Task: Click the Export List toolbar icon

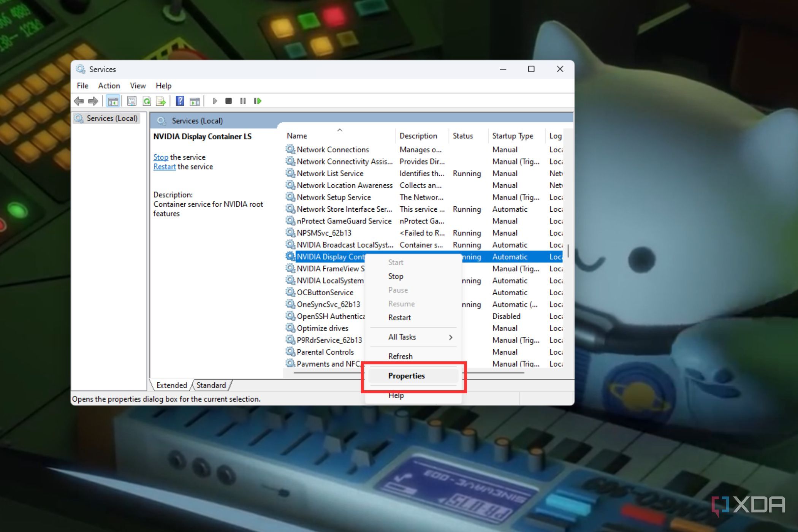Action: [161, 101]
